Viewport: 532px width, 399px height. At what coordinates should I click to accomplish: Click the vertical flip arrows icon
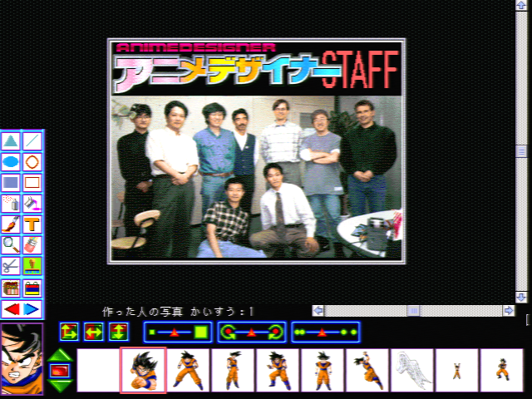click(x=118, y=332)
